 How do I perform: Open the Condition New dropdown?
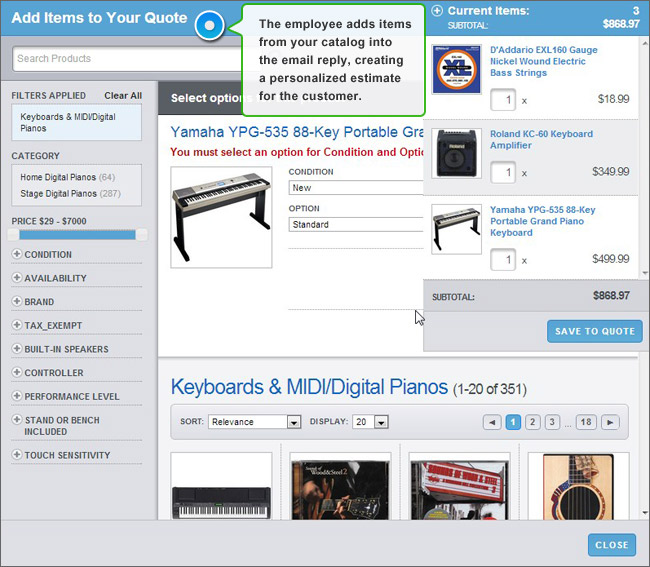(x=356, y=188)
